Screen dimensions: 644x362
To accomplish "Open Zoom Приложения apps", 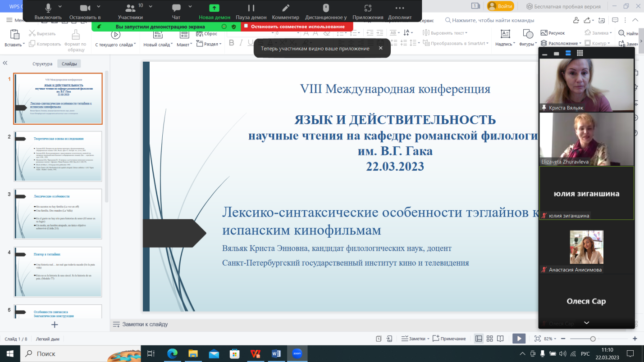I will click(x=368, y=11).
